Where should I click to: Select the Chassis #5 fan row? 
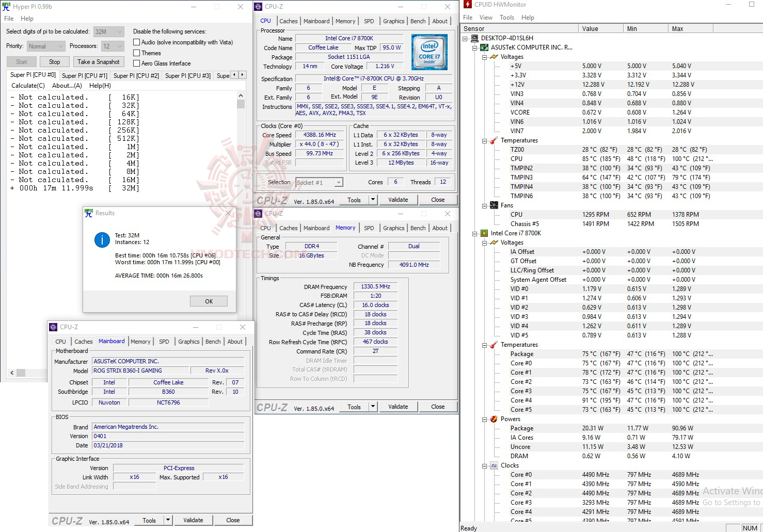tap(611, 224)
